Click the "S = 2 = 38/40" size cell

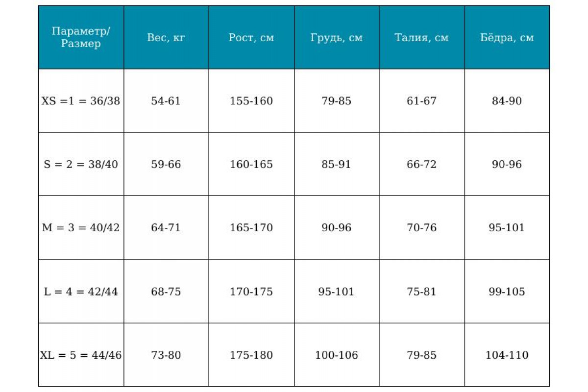81,164
